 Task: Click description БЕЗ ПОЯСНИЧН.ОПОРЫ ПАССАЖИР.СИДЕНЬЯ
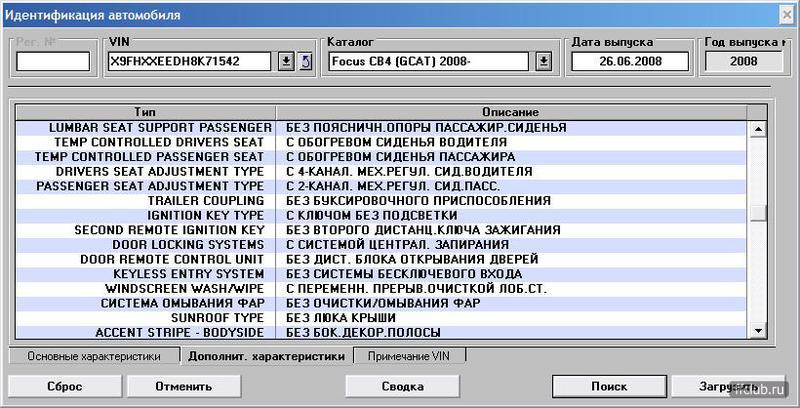click(x=426, y=128)
